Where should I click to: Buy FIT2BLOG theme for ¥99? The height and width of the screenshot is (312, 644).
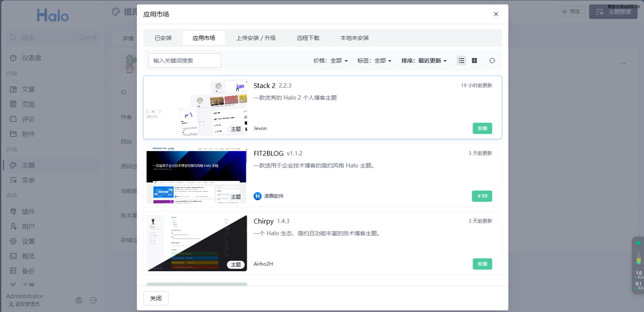(x=482, y=196)
